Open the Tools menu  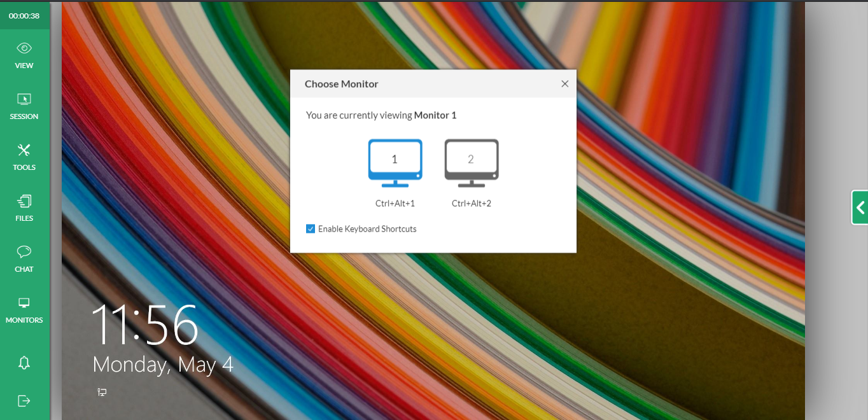[x=24, y=157]
